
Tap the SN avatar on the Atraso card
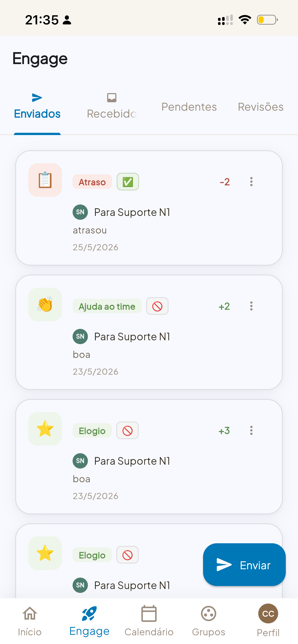(x=80, y=212)
